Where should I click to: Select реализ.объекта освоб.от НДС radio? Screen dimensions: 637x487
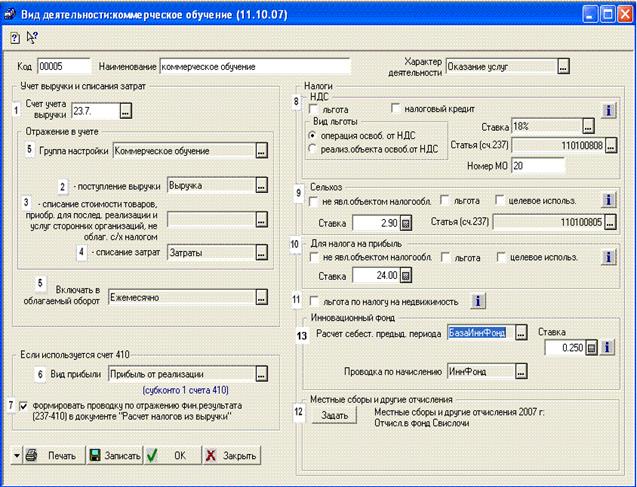(312, 149)
